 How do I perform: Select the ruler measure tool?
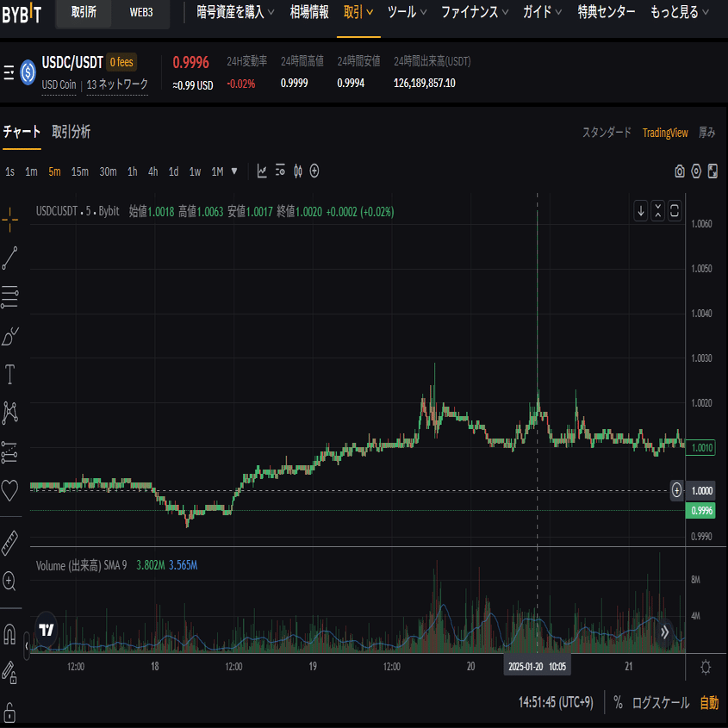(x=9, y=544)
